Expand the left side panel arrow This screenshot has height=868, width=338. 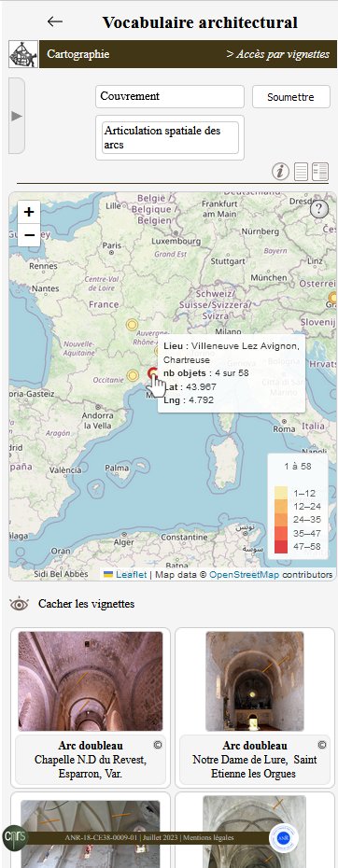[17, 116]
